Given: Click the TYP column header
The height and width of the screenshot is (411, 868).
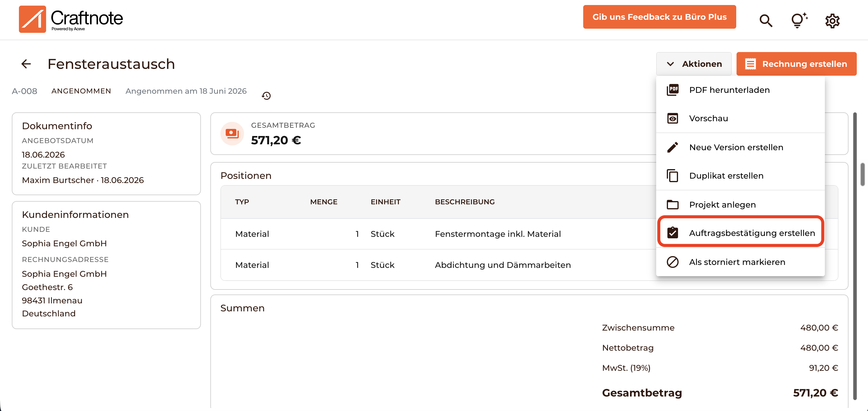Looking at the screenshot, I should point(242,202).
